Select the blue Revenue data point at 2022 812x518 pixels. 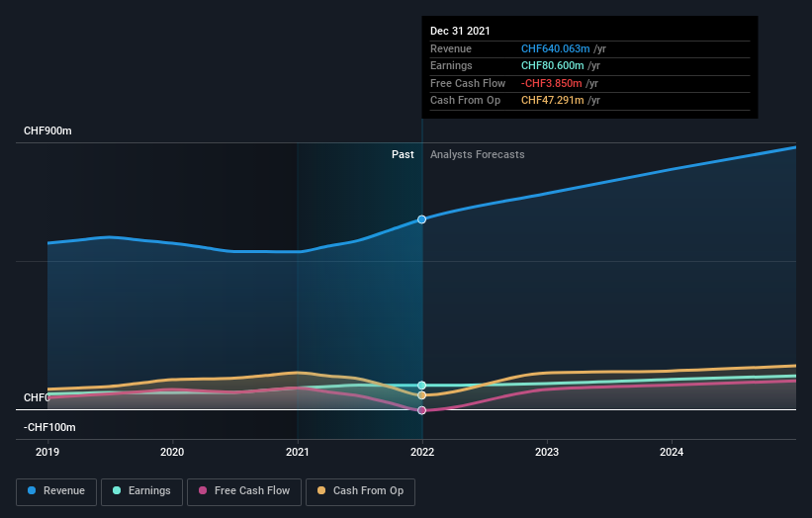point(421,219)
